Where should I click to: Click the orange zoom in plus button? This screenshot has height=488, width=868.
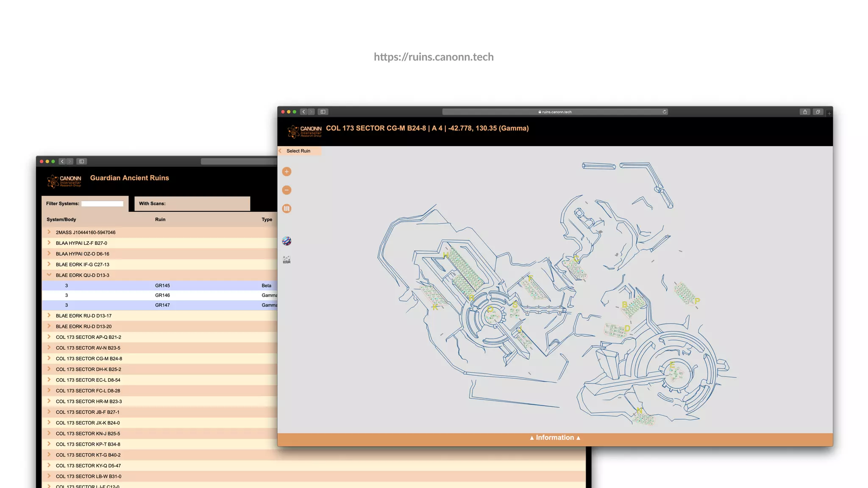pos(287,172)
